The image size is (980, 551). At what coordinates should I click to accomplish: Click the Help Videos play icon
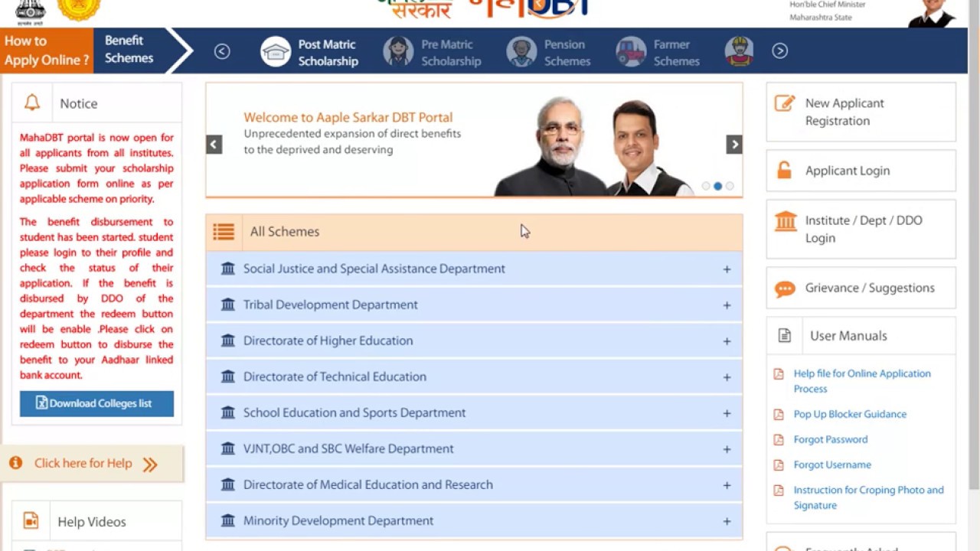tap(31, 520)
